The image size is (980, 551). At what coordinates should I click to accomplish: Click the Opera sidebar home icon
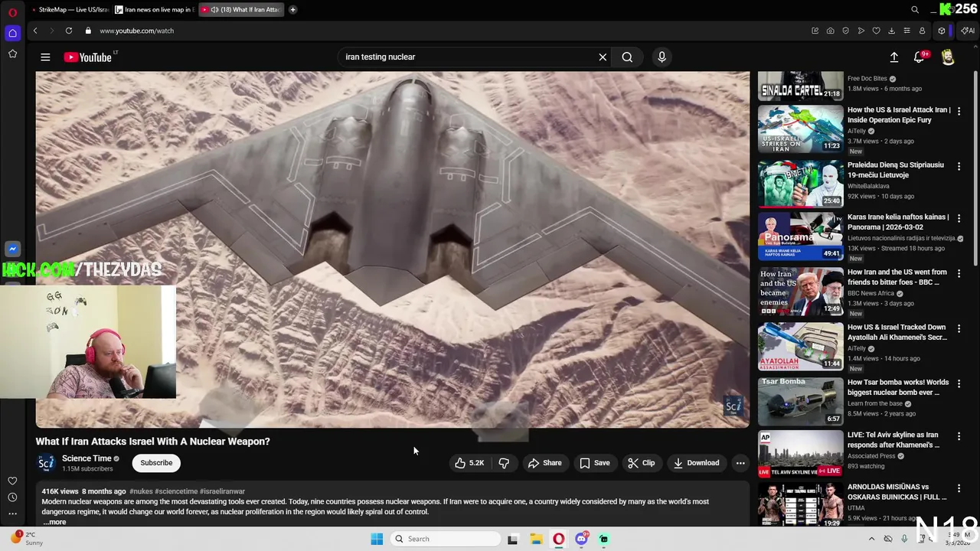coord(12,33)
